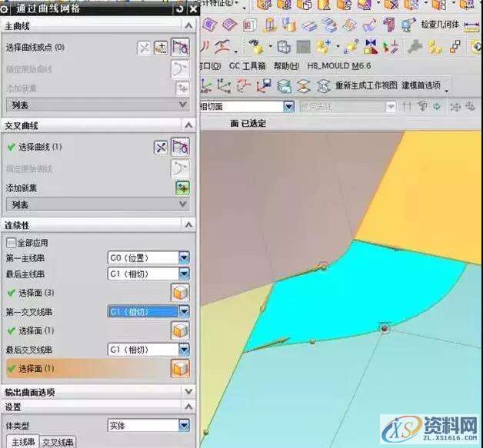This screenshot has height=448, width=483.
Task: Select the mirror tool blue bowtie icon
Action: [371, 47]
